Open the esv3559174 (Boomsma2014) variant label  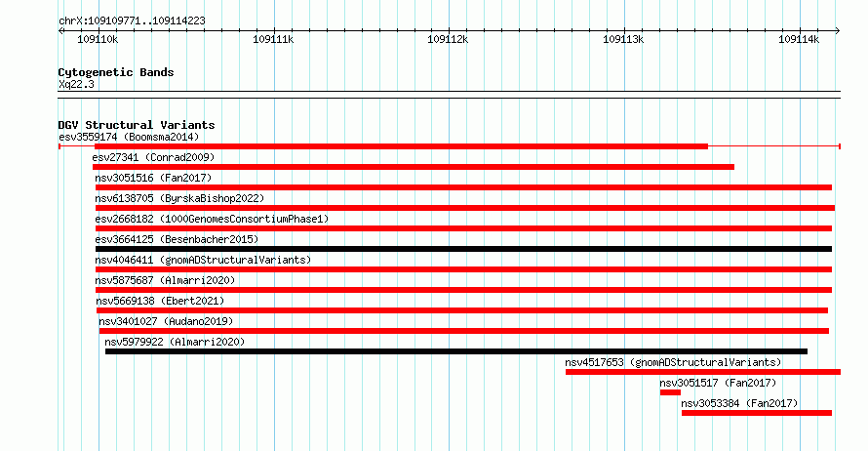coord(129,137)
